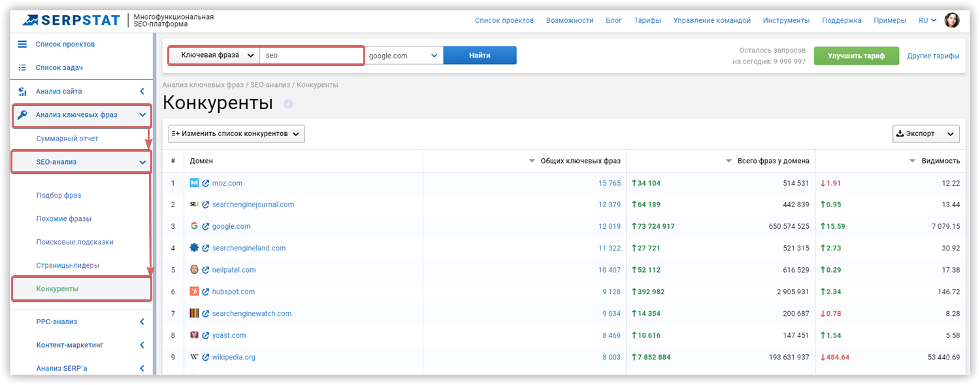Open the searchenginejournal.com domain link

253,205
